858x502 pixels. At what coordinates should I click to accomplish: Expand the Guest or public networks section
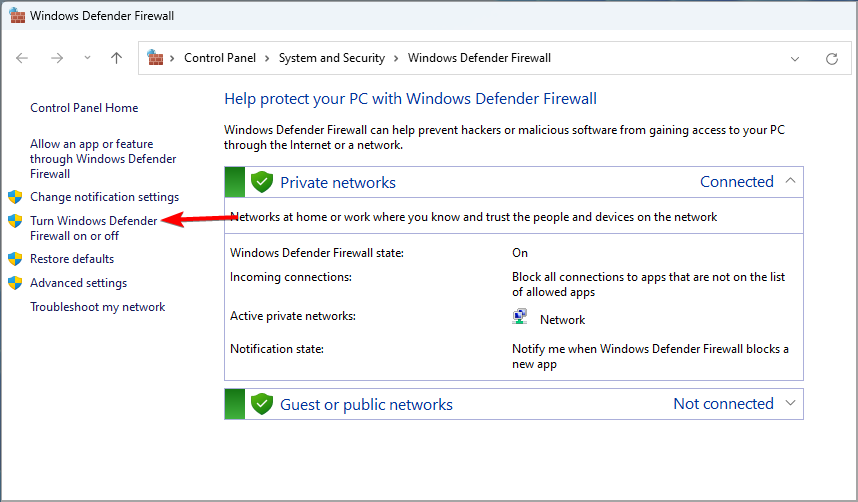tap(790, 403)
